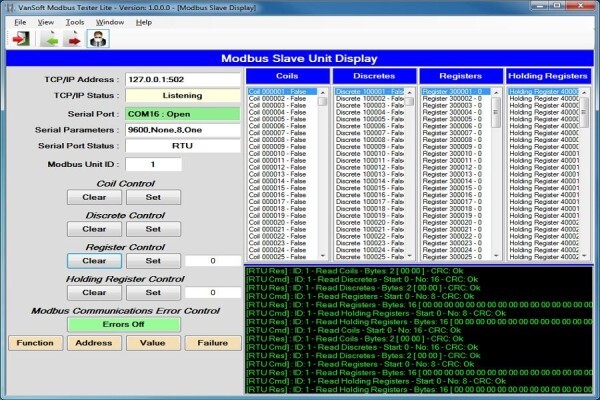Click the Registers list scrollbar thumb

click(496, 112)
